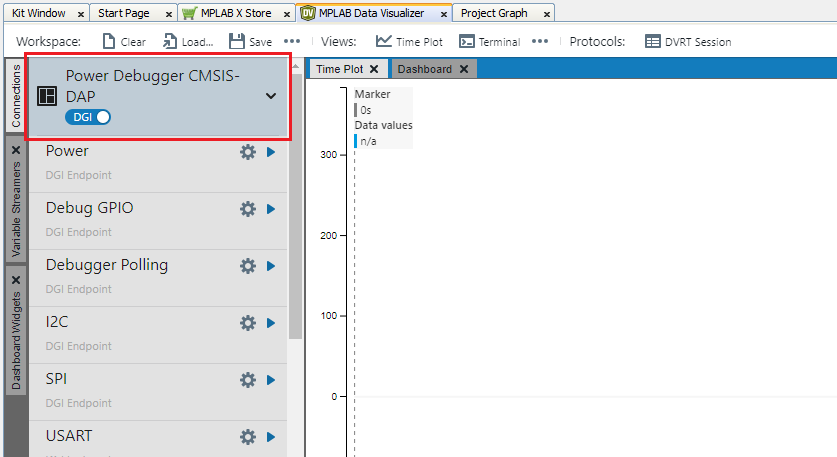837x457 pixels.
Task: Show more Views options ellipsis
Action: tap(540, 41)
